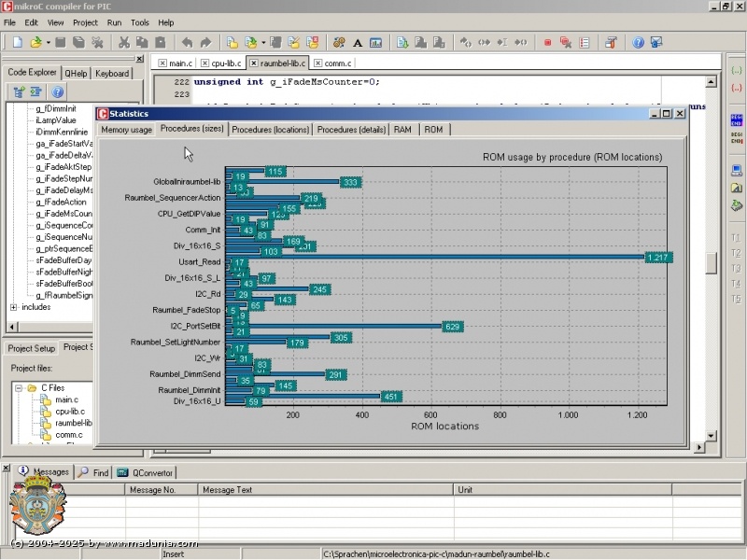Click the monitor icon in right sidebar
The width and height of the screenshot is (747, 560).
[x=737, y=171]
